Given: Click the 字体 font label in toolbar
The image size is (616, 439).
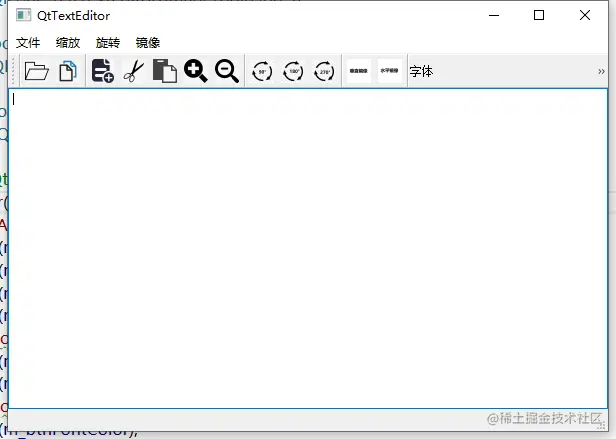Looking at the screenshot, I should [421, 72].
